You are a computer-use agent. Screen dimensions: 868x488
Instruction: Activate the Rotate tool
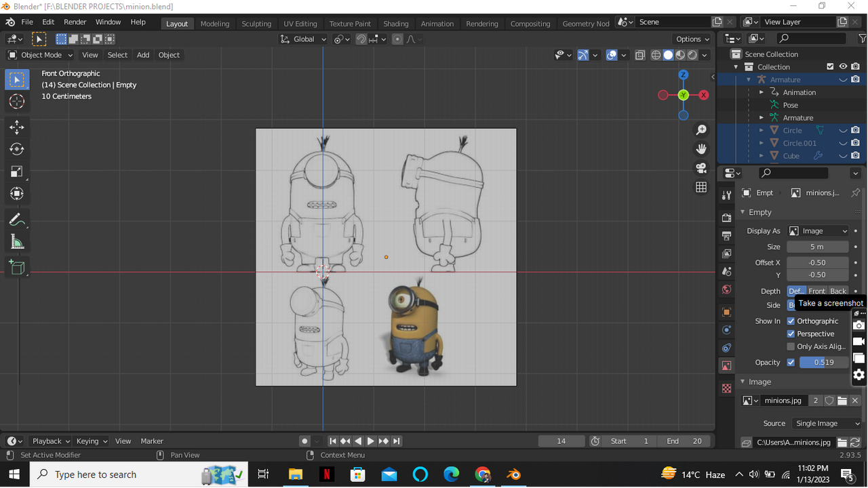(17, 149)
